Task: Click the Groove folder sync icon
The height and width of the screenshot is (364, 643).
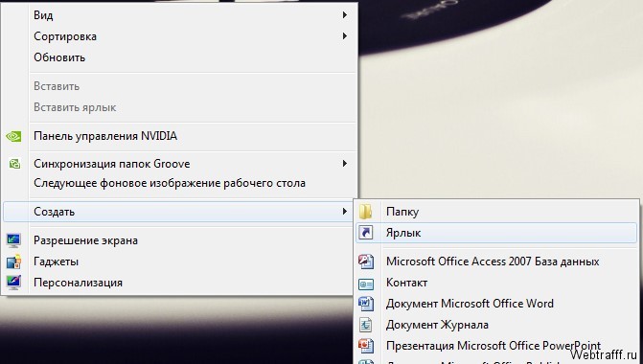Action: (x=14, y=164)
